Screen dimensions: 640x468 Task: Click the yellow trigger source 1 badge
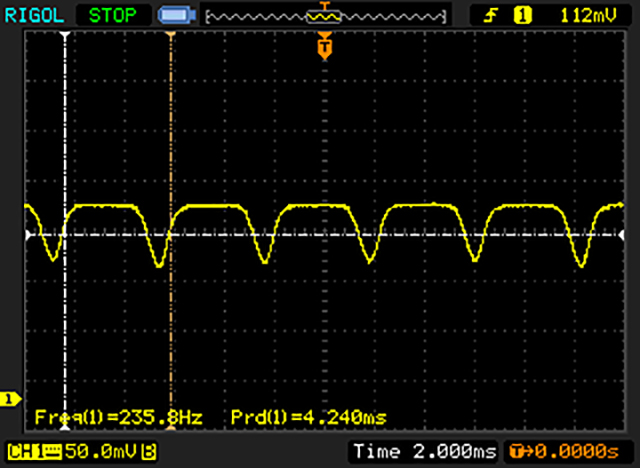click(522, 16)
